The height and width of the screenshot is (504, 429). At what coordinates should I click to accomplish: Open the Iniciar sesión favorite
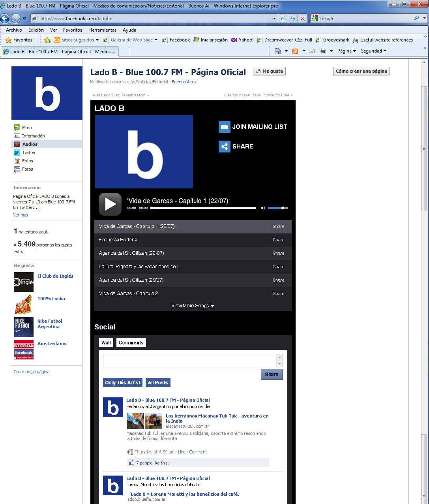click(x=210, y=40)
